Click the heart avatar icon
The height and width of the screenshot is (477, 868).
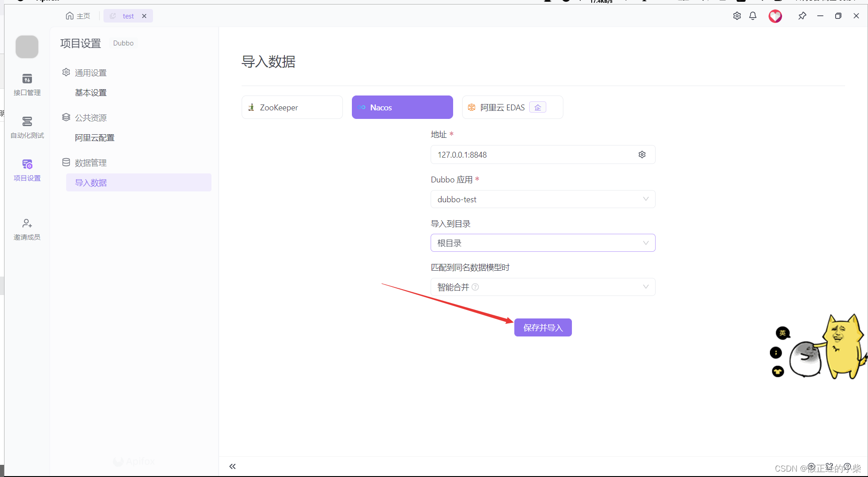point(775,16)
